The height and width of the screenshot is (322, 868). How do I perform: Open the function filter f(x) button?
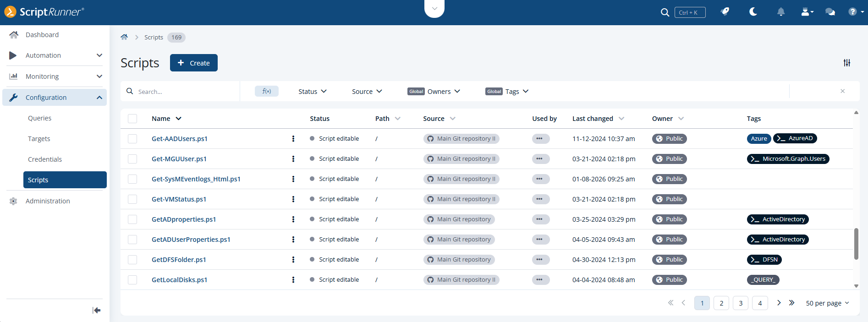coord(267,91)
